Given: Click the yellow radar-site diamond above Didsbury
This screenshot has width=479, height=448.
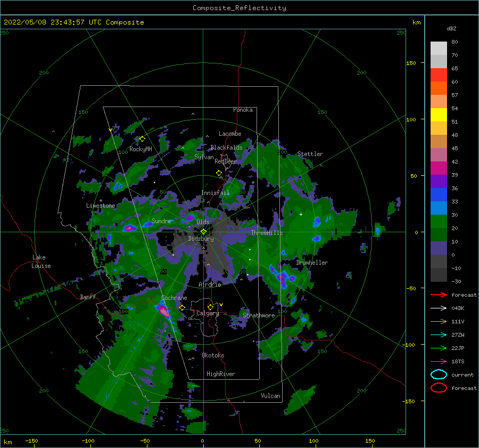Looking at the screenshot, I should click(x=203, y=232).
